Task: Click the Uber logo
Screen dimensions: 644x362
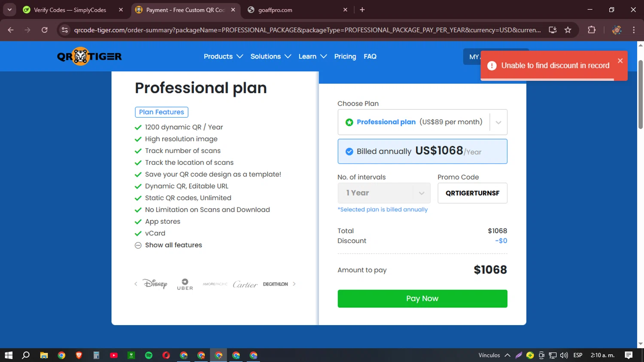Action: 185,284
